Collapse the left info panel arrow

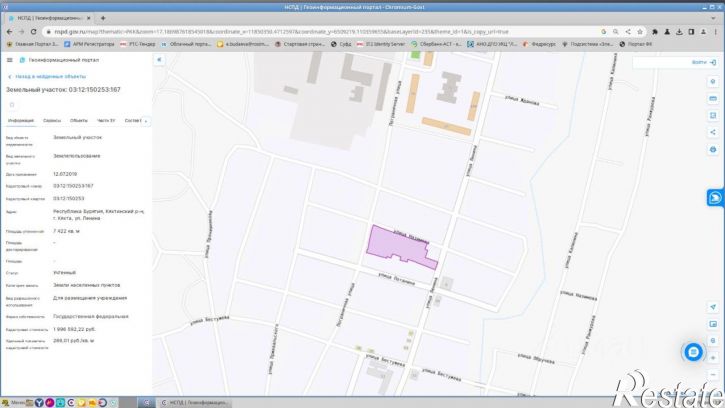click(159, 60)
